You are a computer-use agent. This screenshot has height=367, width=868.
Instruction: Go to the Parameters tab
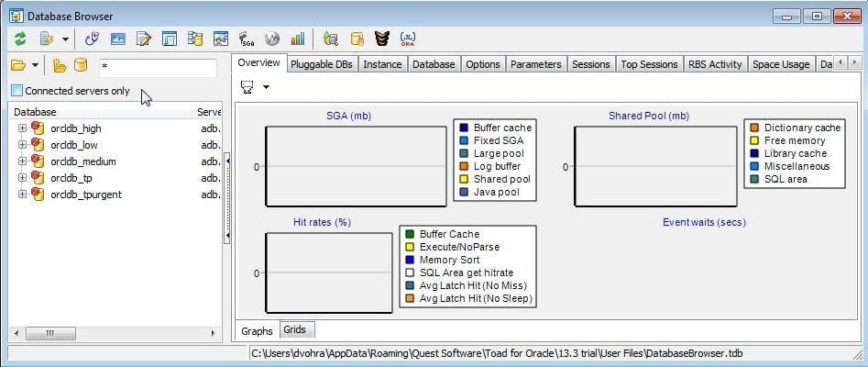click(x=536, y=64)
